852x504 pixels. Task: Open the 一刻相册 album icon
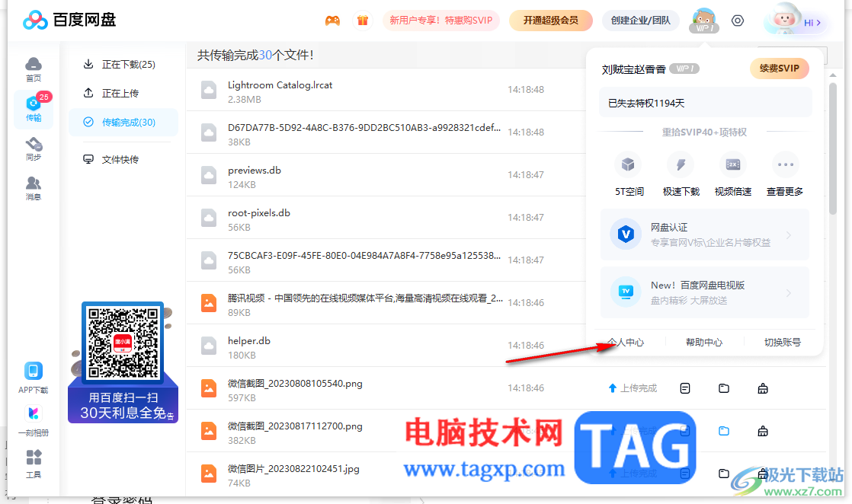33,421
